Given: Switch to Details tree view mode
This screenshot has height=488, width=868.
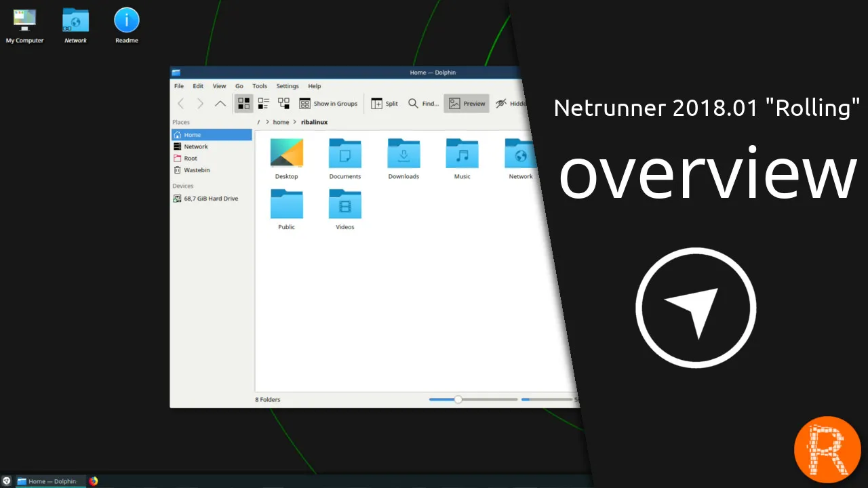Looking at the screenshot, I should point(284,104).
